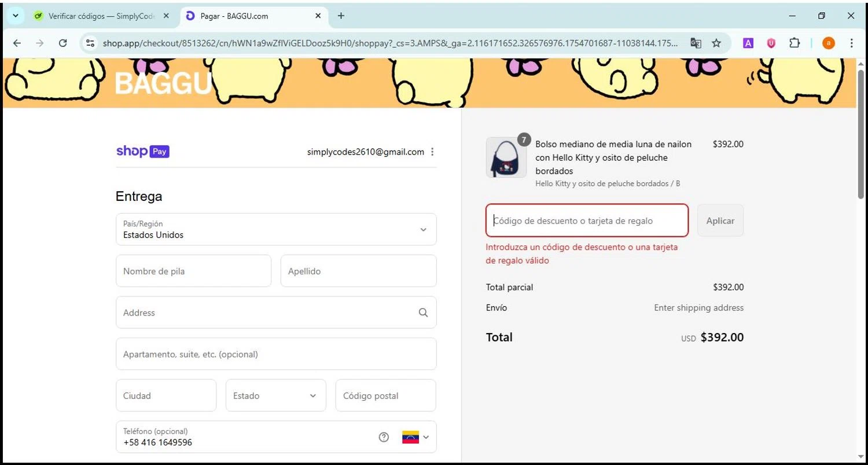Show phone number help tooltip icon
This screenshot has width=868, height=465.
384,437
